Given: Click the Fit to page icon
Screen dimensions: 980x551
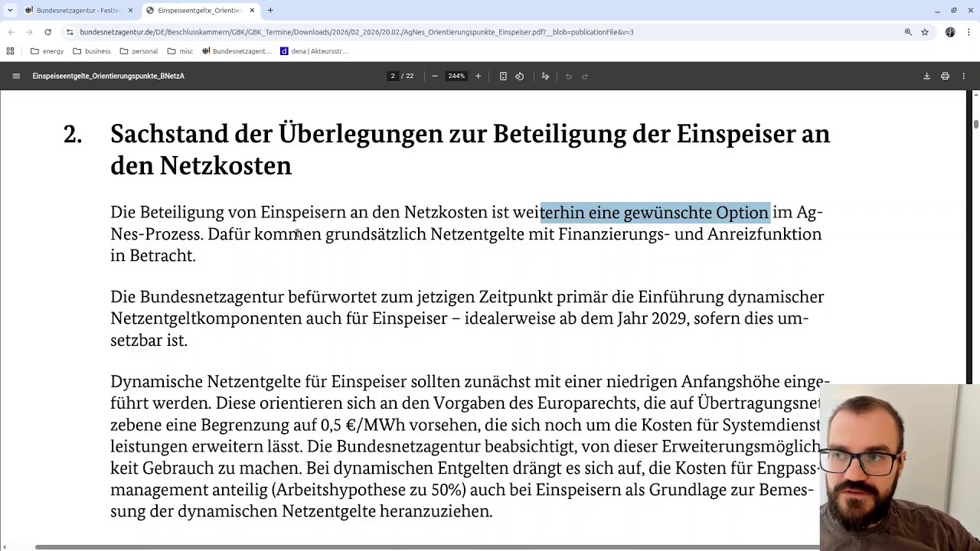Looking at the screenshot, I should pos(503,76).
